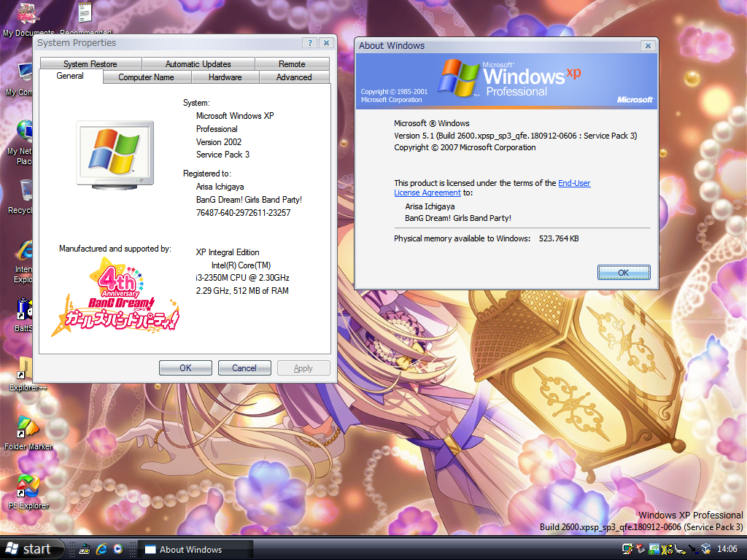Screen dimensions: 747x560
Task: Switch to the Hardware tab
Action: pyautogui.click(x=225, y=77)
